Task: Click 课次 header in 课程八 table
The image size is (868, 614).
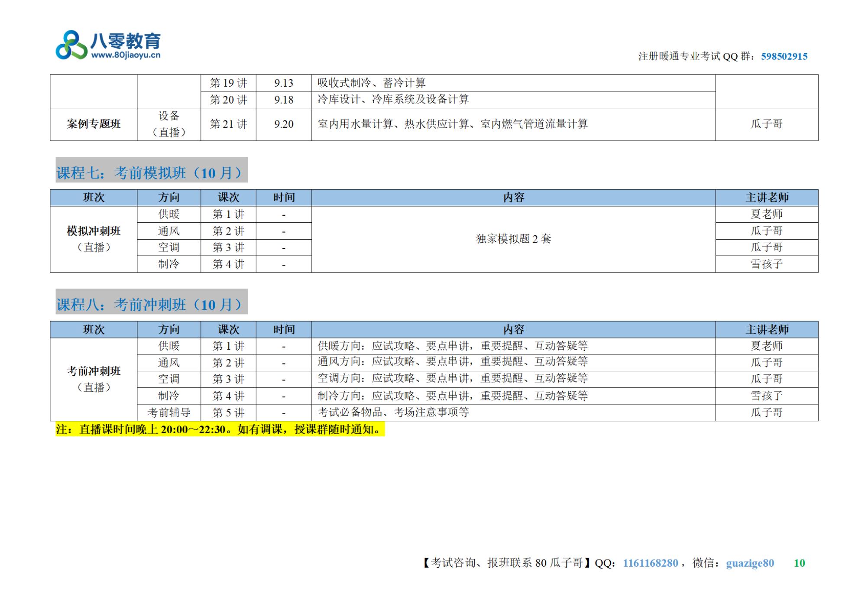Action: click(228, 330)
